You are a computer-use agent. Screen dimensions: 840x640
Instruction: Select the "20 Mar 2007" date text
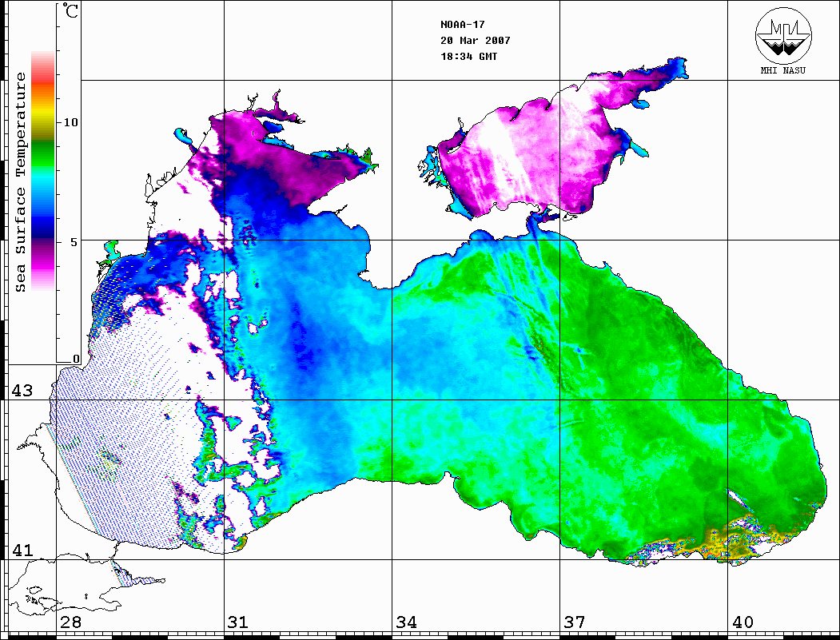pos(476,41)
